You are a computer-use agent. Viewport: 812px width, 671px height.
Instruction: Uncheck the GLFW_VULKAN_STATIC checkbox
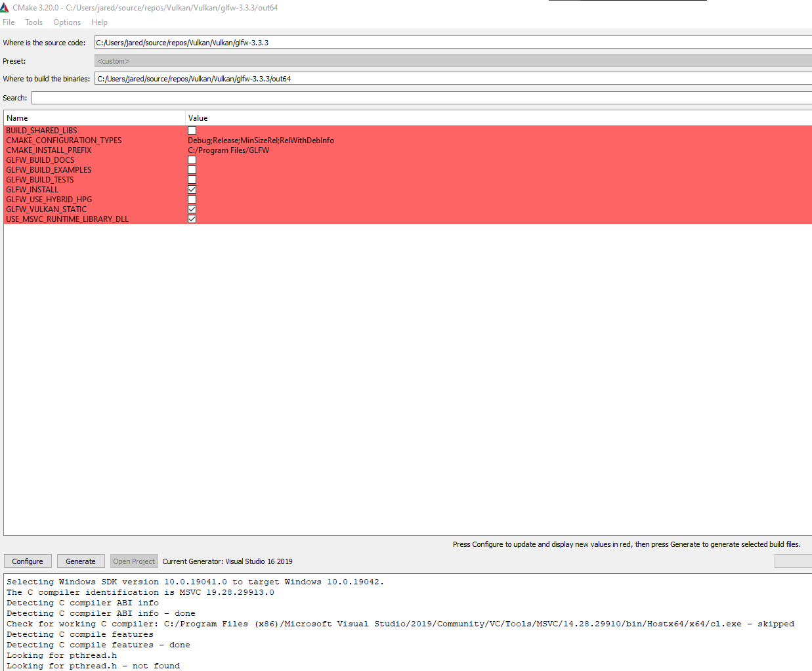pos(192,209)
